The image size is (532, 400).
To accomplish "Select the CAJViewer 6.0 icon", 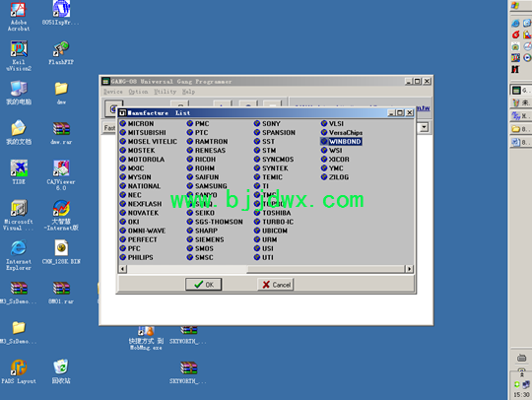I will coord(61,175).
